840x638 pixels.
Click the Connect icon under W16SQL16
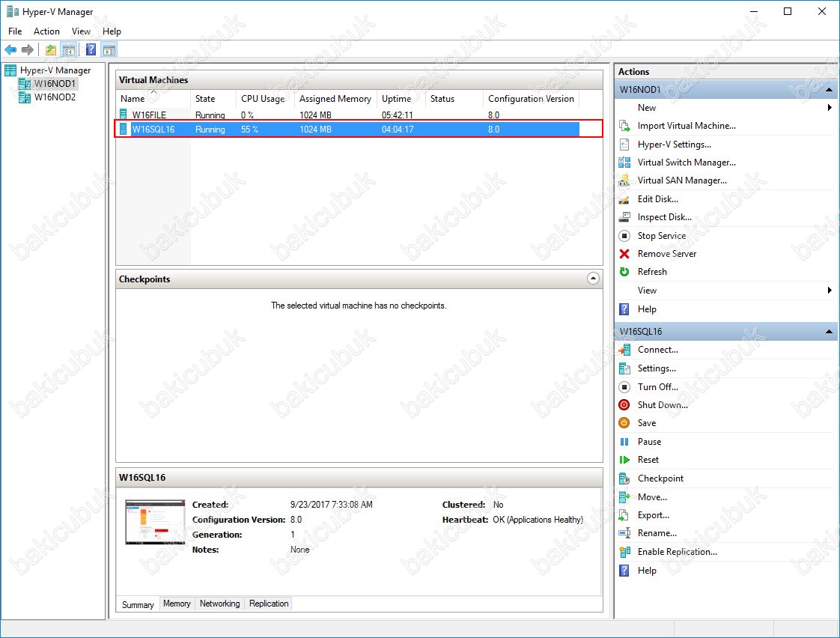click(x=624, y=350)
